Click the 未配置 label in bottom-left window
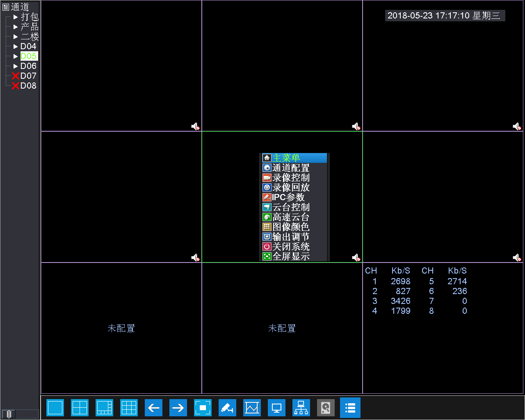 coord(121,328)
